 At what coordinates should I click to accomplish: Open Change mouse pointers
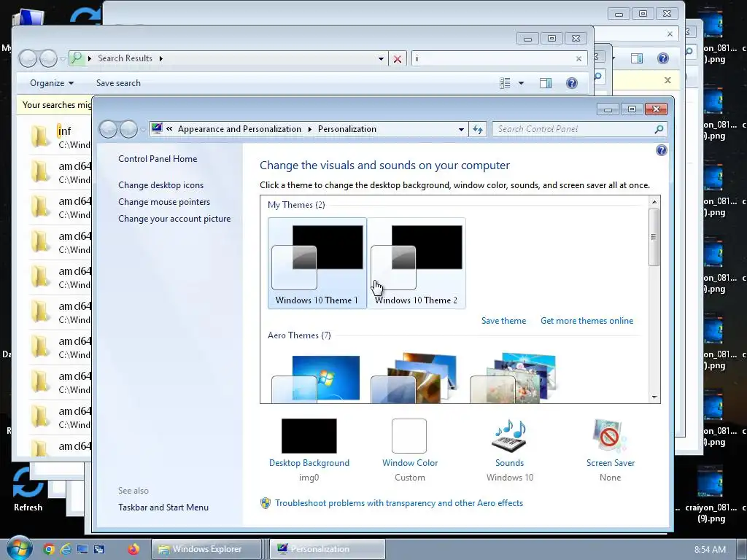pyautogui.click(x=164, y=202)
